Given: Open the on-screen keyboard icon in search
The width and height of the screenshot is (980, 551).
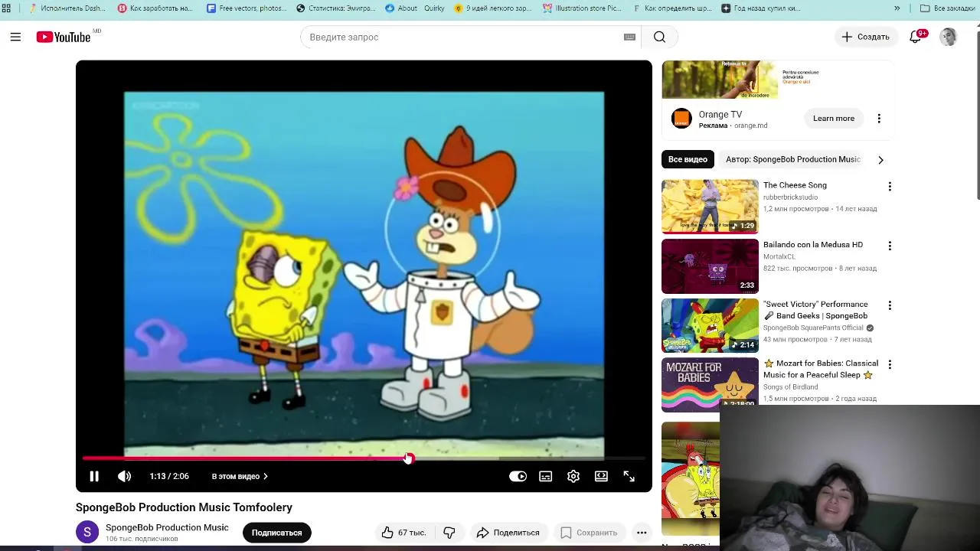Looking at the screenshot, I should (629, 37).
